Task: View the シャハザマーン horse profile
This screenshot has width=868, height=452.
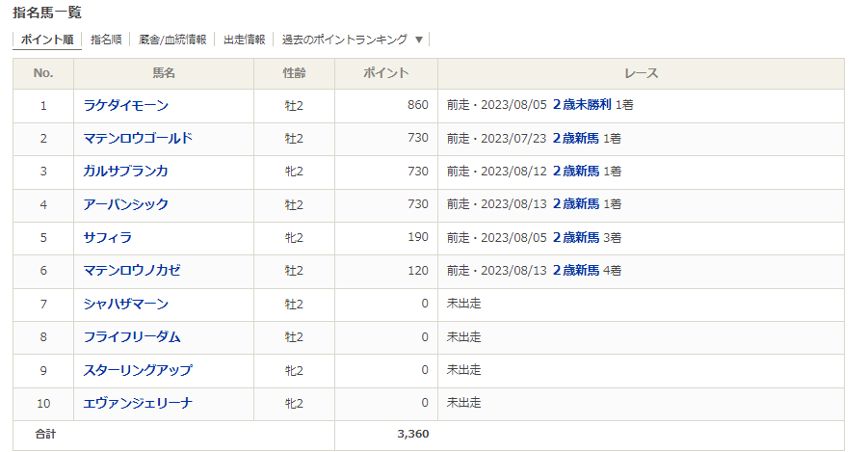Action: [126, 304]
